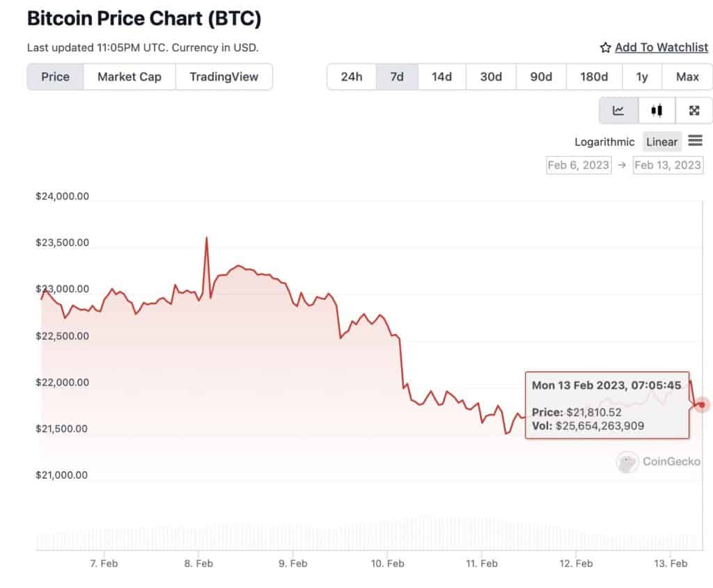The width and height of the screenshot is (713, 588).
Task: Open fullscreen chart expand icon
Action: (x=694, y=111)
